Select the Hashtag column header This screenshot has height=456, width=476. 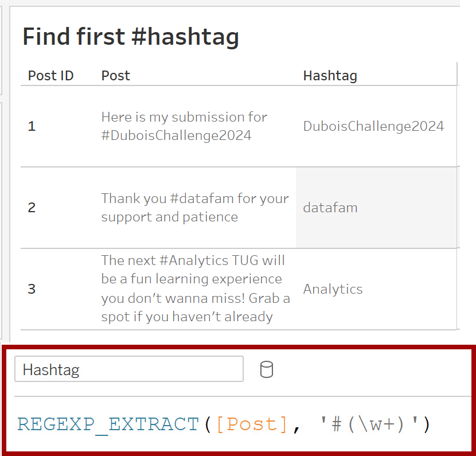(330, 76)
